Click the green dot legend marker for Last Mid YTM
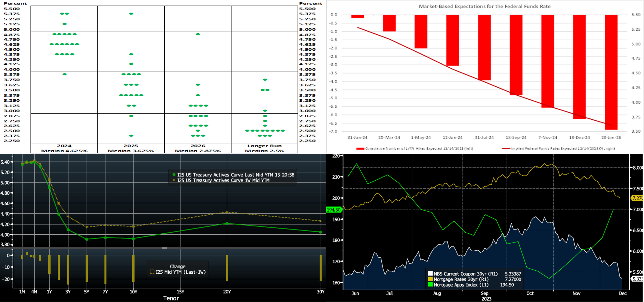This screenshot has height=302, width=644. (x=174, y=175)
